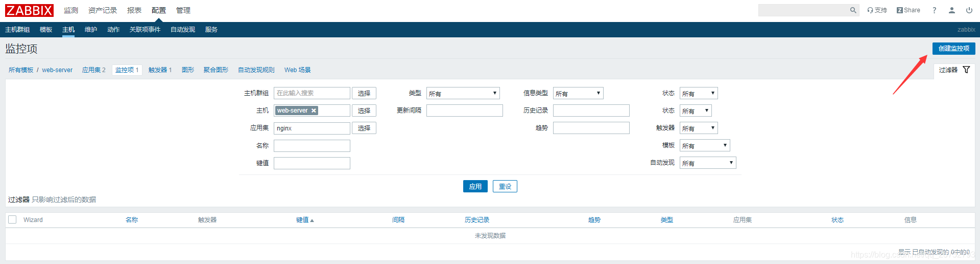Open the first 状态 dropdown
The width and height of the screenshot is (980, 264).
(x=699, y=93)
